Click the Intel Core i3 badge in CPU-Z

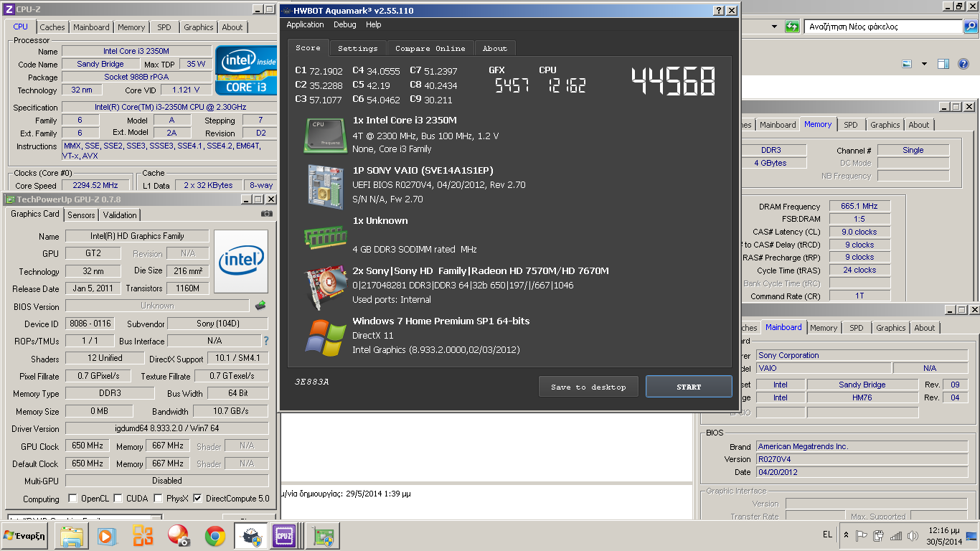coord(246,70)
